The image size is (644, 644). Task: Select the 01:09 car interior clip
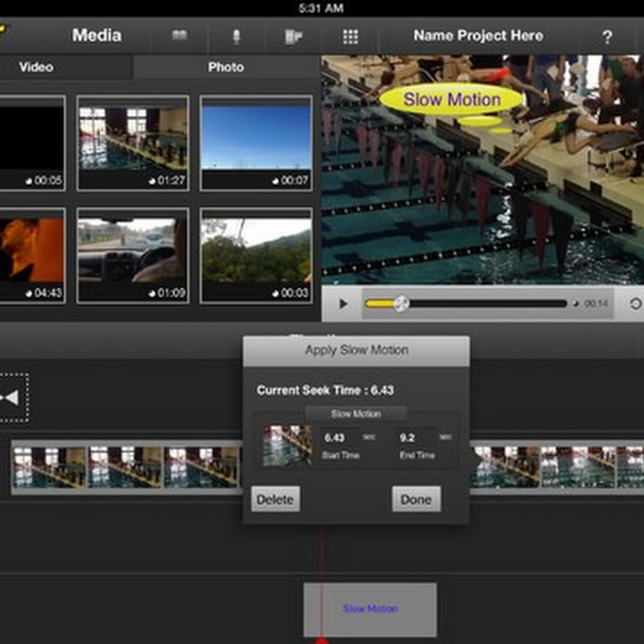point(133,255)
